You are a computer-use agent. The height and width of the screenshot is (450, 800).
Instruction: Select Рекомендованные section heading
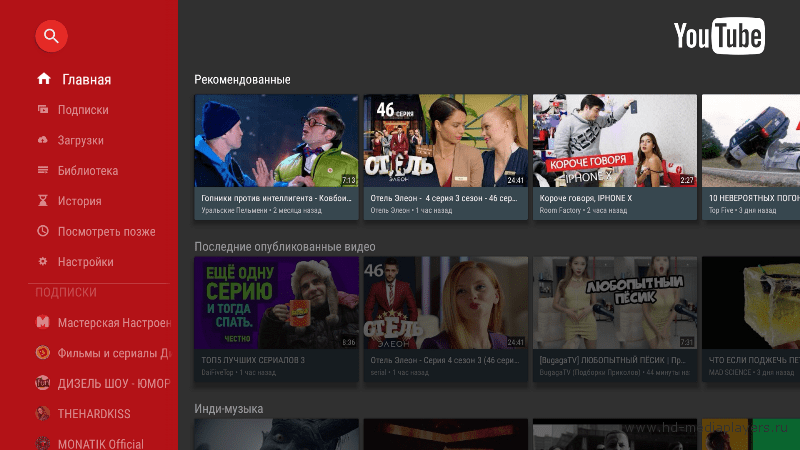point(242,80)
